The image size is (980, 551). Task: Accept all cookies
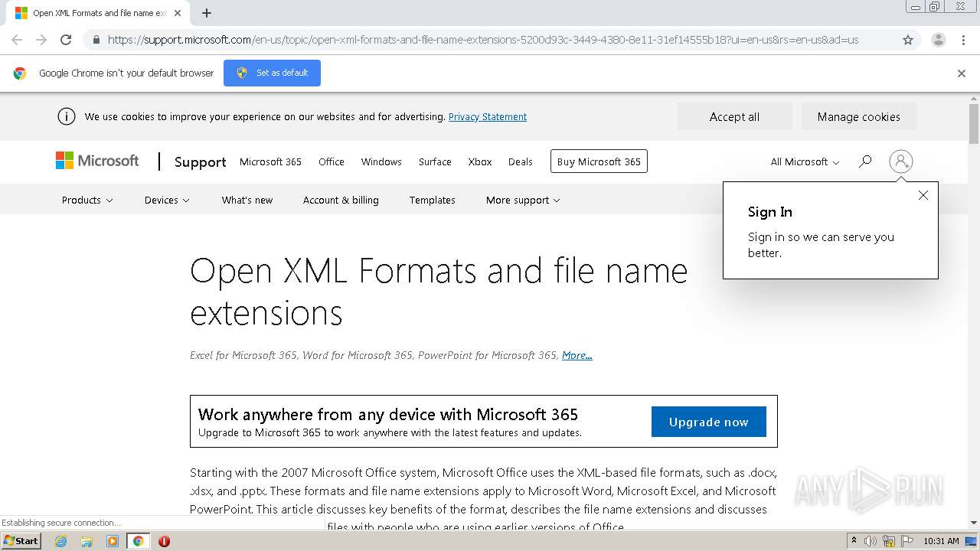(734, 116)
